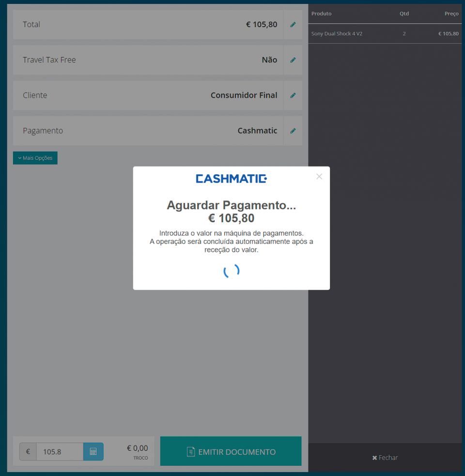This screenshot has height=476, width=465.
Task: Click the Produto column header
Action: click(x=321, y=14)
